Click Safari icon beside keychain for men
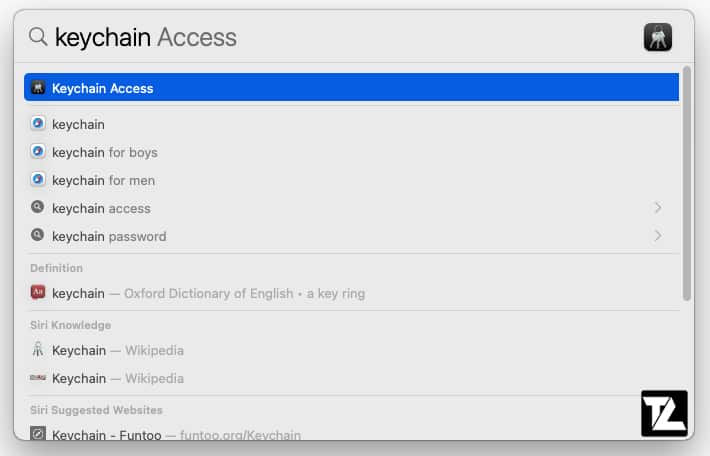Viewport: 710px width, 456px height. click(38, 179)
